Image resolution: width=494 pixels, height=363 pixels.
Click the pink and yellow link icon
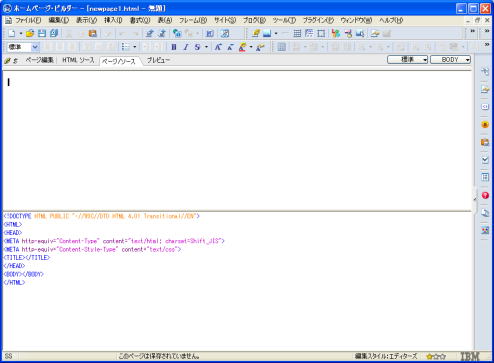348,33
